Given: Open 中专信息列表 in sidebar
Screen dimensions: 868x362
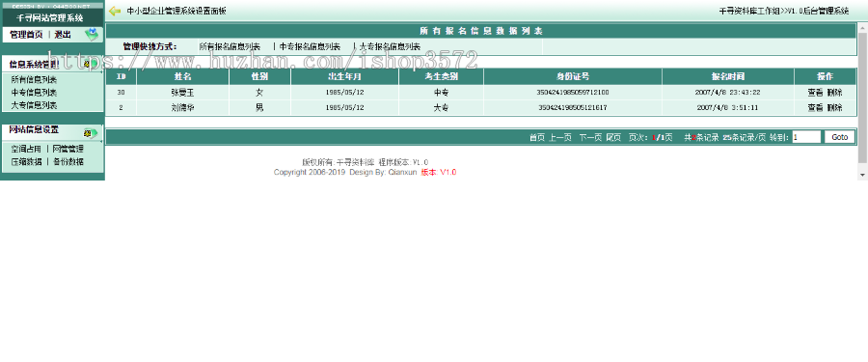Looking at the screenshot, I should (34, 93).
